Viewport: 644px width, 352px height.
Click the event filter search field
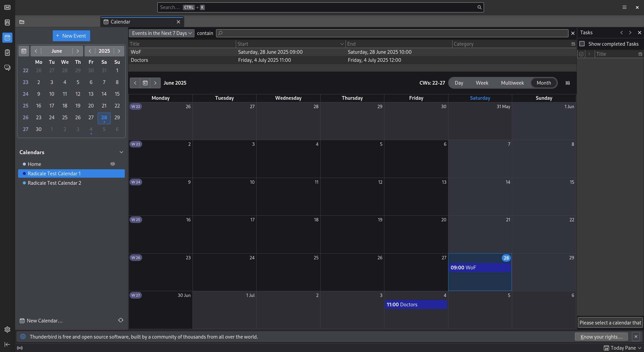(392, 33)
